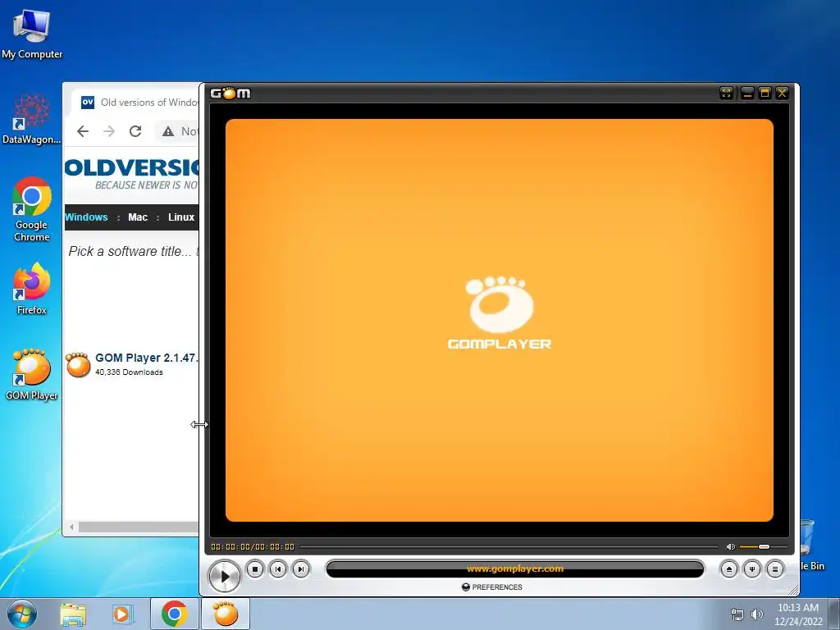The image size is (840, 630).
Task: Click the GOM Player icon on the web page
Action: tap(78, 364)
